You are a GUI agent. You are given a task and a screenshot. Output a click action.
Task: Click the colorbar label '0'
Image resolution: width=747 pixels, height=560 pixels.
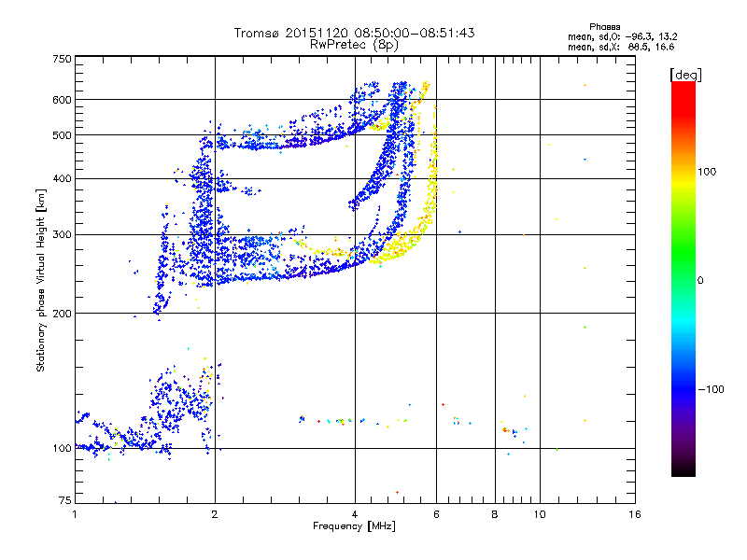[x=700, y=281]
